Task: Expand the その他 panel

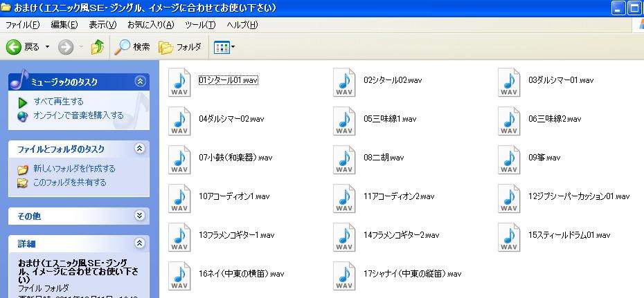Action: (140, 216)
